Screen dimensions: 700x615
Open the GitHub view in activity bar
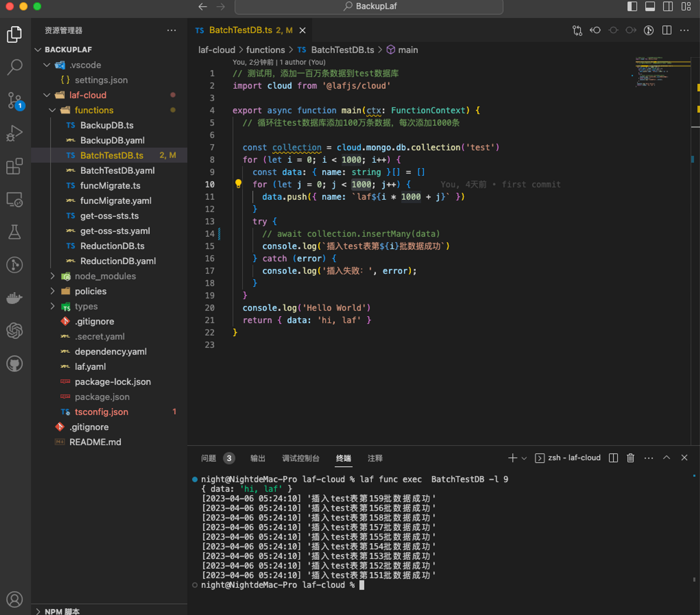15,364
